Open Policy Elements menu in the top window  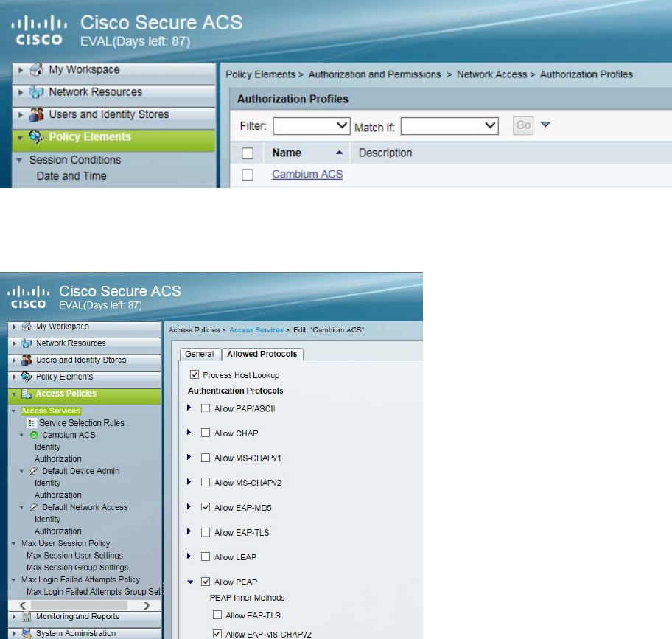click(x=113, y=141)
